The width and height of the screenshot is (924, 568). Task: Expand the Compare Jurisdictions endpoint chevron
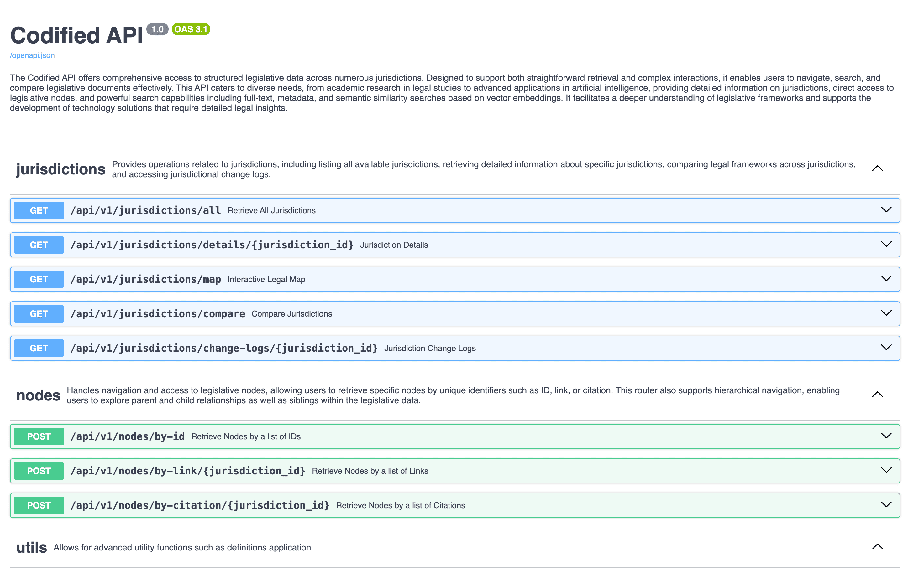(886, 313)
